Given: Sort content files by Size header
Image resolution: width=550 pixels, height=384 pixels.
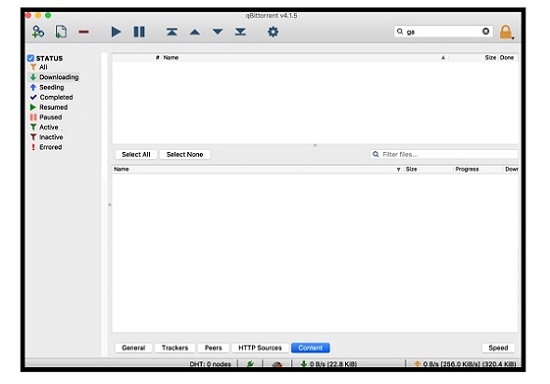Looking at the screenshot, I should (x=411, y=169).
